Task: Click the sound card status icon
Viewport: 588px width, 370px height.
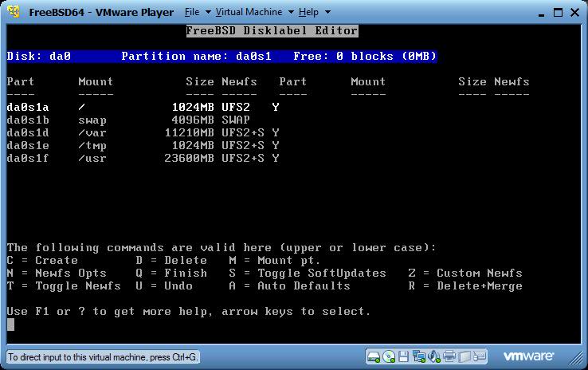Action: [434, 356]
